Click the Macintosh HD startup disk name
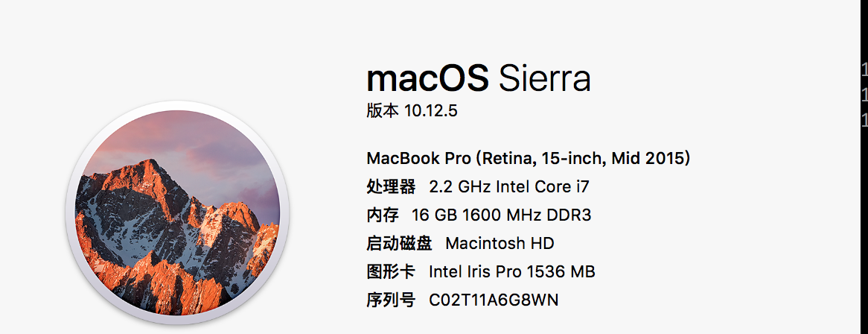The width and height of the screenshot is (868, 334). tap(500, 243)
